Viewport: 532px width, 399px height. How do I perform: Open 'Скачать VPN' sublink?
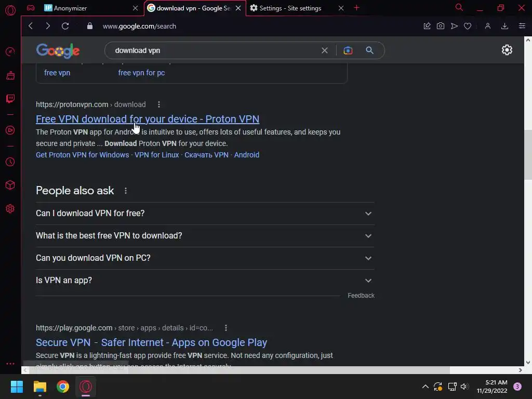(206, 155)
